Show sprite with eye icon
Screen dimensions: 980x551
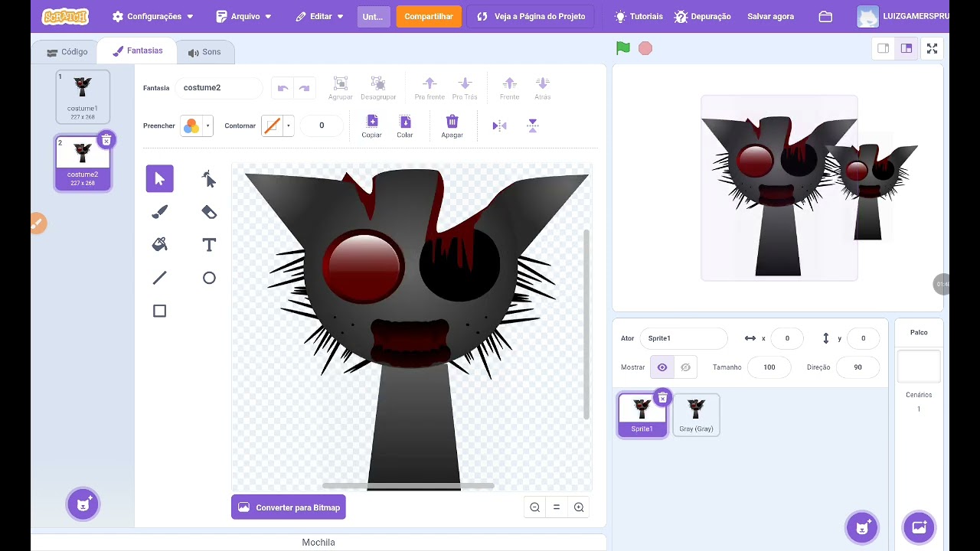pyautogui.click(x=662, y=367)
